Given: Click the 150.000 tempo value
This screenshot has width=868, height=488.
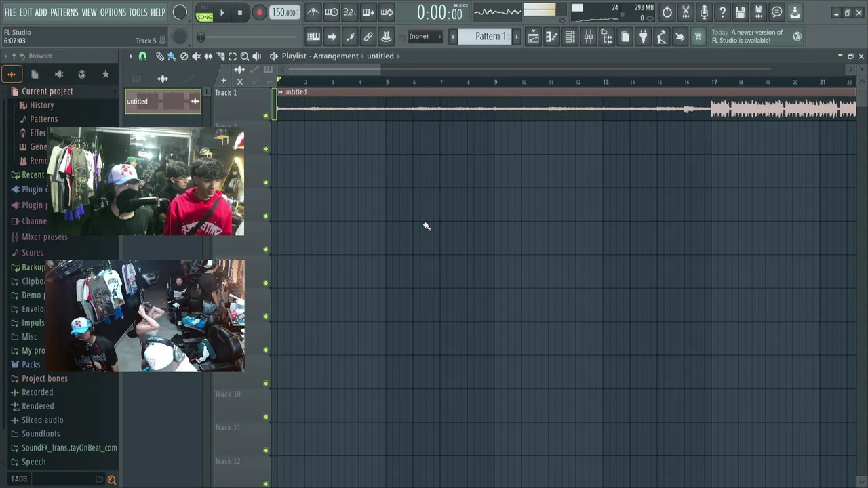Looking at the screenshot, I should click(x=284, y=13).
